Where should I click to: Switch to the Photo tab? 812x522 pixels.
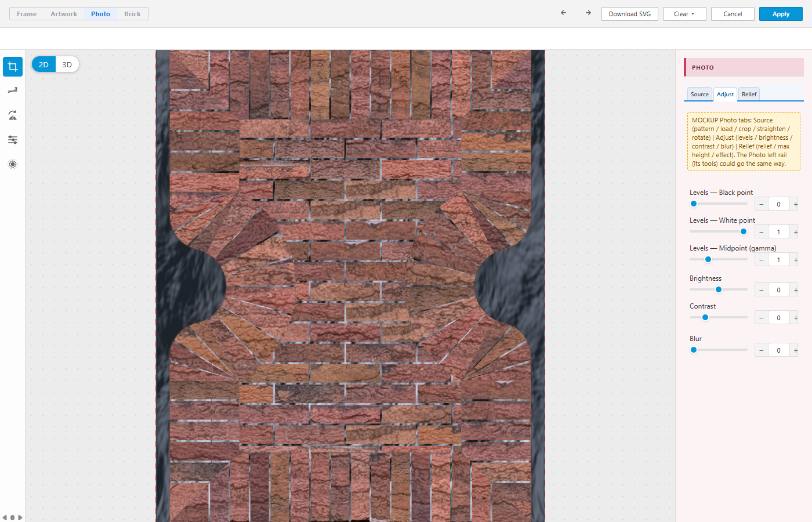pyautogui.click(x=100, y=14)
